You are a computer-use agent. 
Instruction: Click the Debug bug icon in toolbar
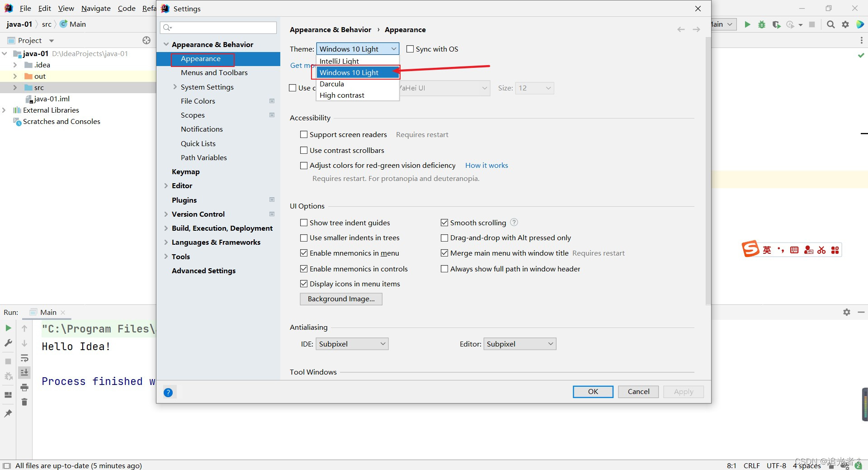point(762,24)
